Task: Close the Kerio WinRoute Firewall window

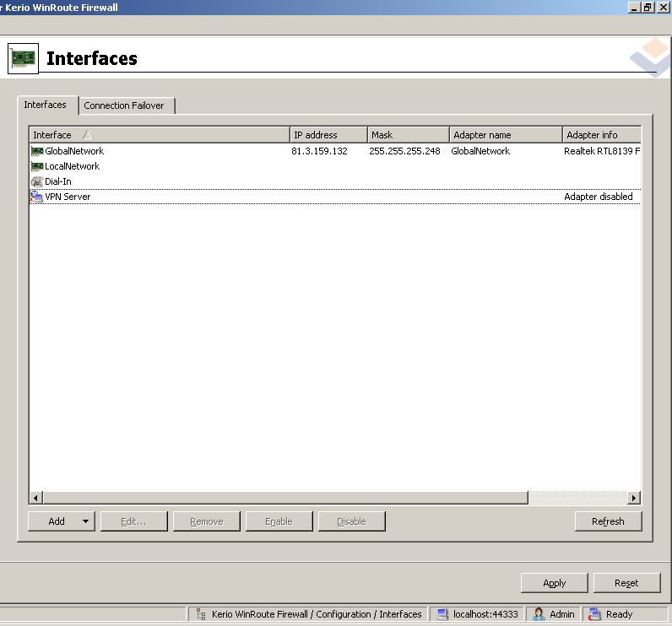Action: tap(663, 8)
